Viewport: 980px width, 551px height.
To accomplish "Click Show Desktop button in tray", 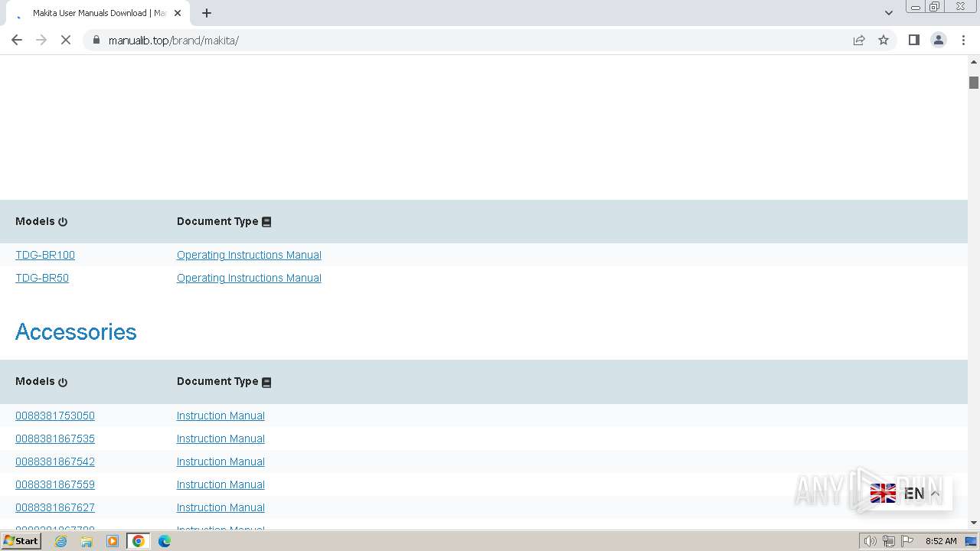I will (x=972, y=541).
